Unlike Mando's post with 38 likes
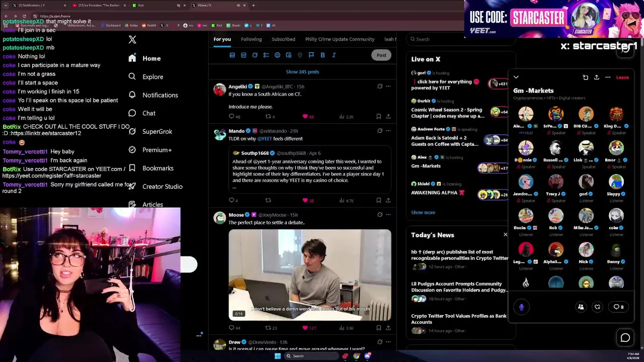 pos(305,201)
